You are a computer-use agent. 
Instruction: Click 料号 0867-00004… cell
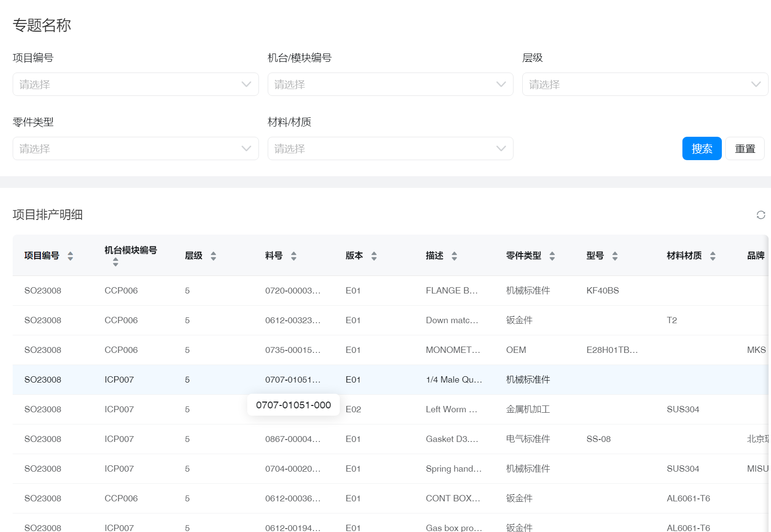293,439
